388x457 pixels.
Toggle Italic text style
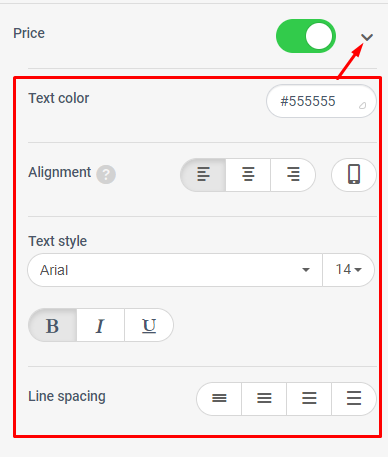[100, 325]
